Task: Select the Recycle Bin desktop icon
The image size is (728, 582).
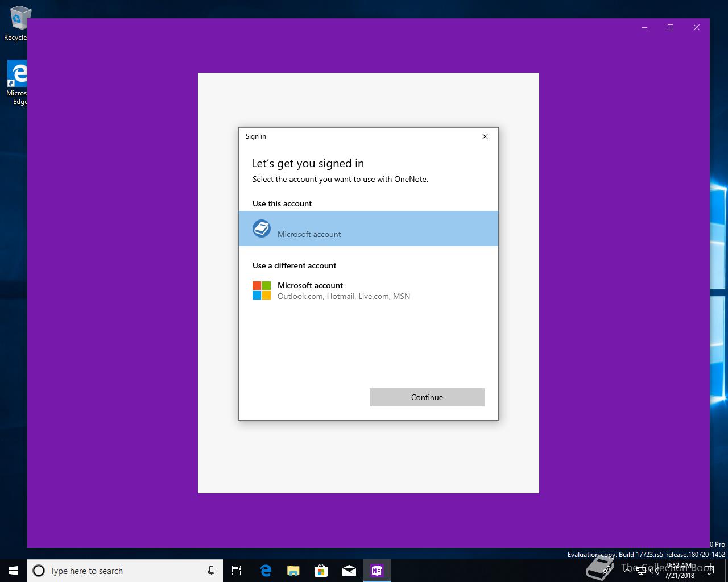Action: [x=16, y=24]
